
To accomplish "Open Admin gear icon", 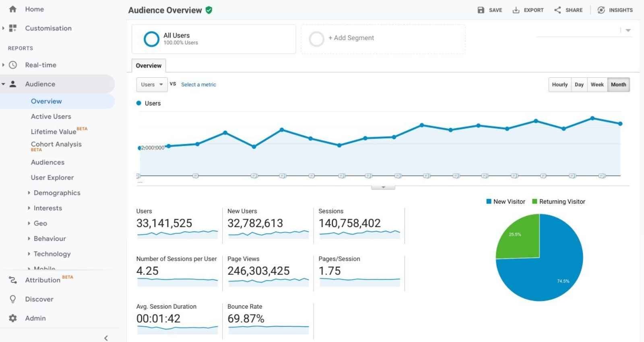I will [x=13, y=318].
